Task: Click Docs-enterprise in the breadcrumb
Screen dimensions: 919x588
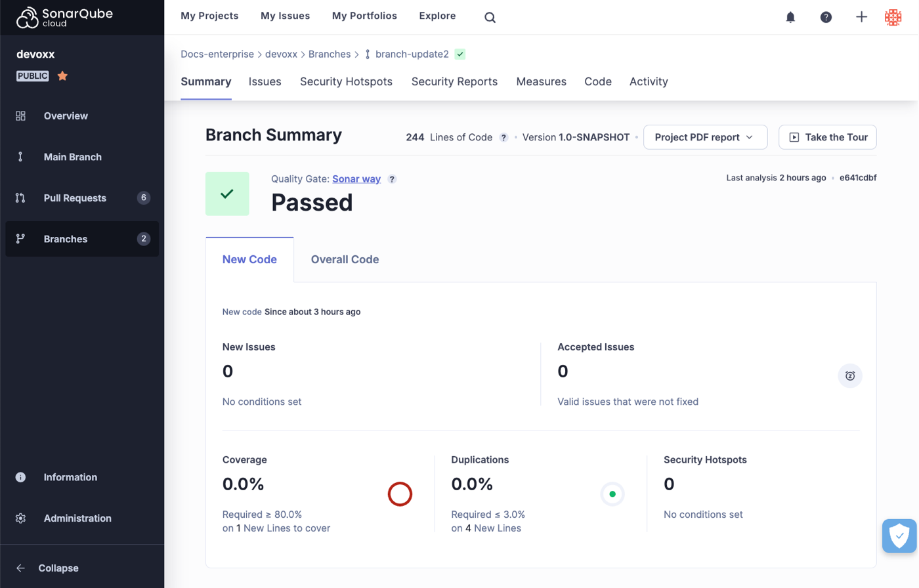Action: point(217,54)
